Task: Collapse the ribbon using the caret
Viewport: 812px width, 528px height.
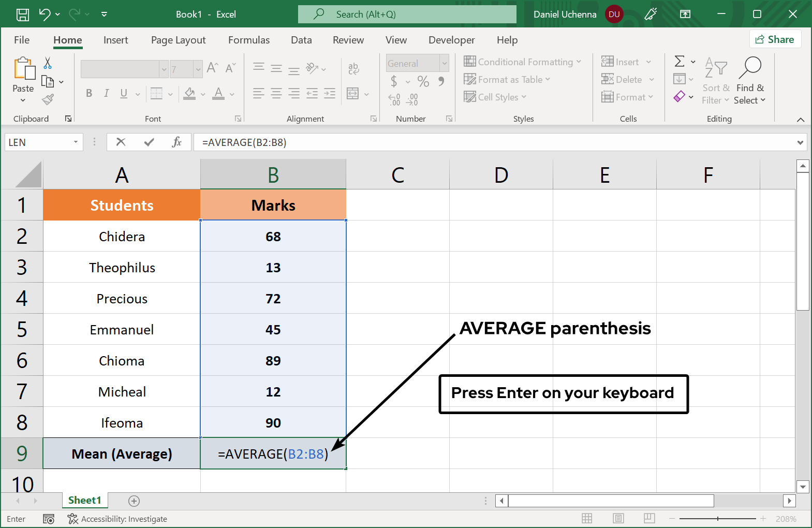Action: tap(801, 120)
